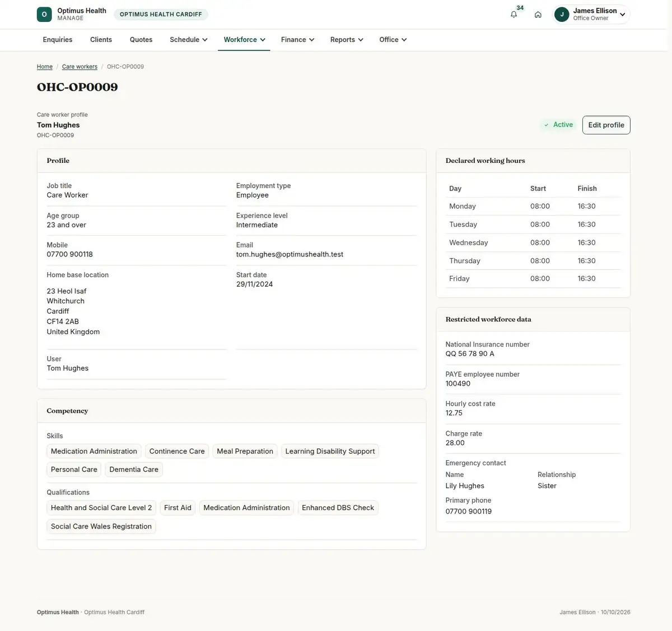672x631 pixels.
Task: Click the Enhanced DBS Check qualification
Action: point(338,508)
